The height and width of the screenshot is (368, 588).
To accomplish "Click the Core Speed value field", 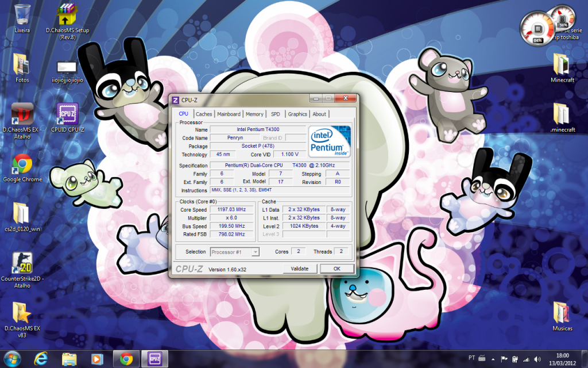I will 231,210.
